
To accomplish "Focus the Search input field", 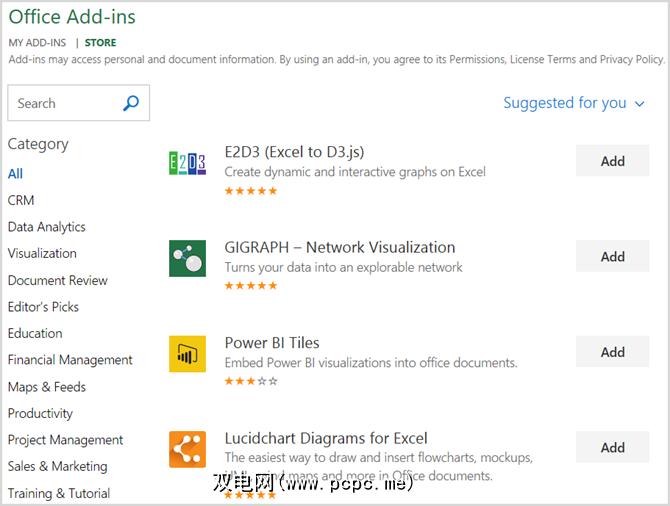I will [65, 103].
